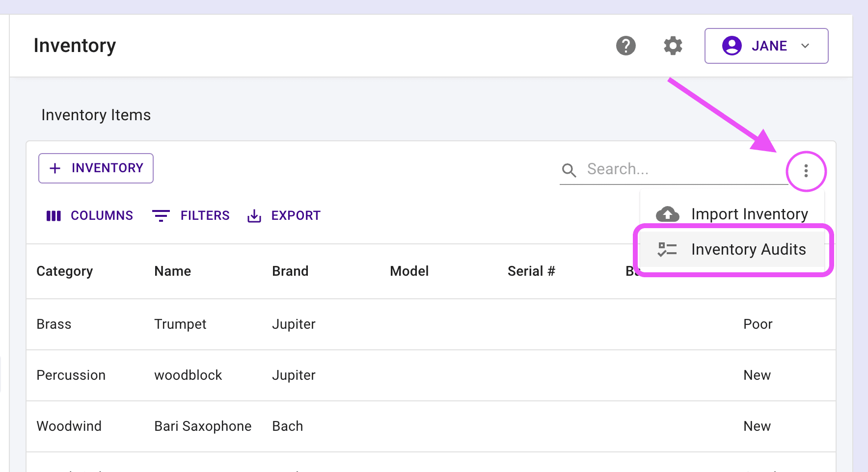The image size is (868, 472).
Task: Open the three-dot more options menu
Action: click(806, 171)
